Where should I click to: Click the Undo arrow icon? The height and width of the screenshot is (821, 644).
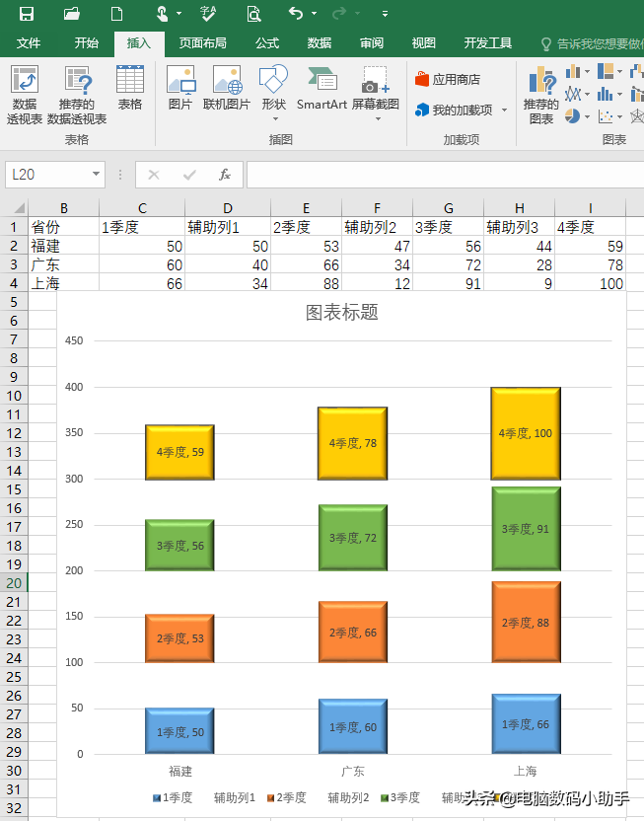296,13
